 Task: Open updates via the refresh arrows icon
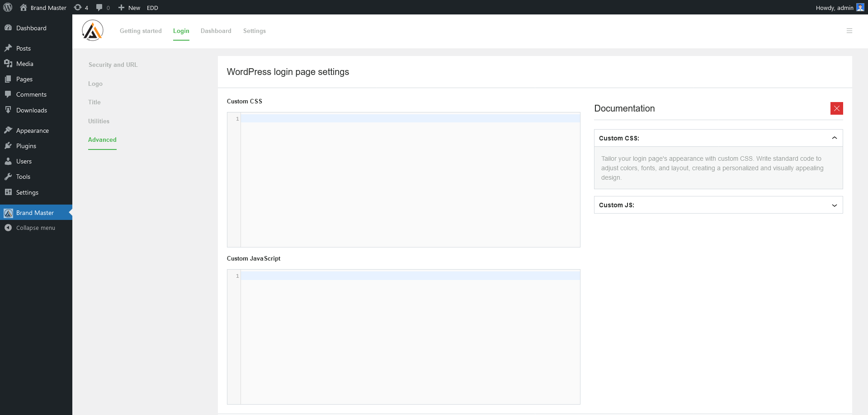tap(78, 7)
